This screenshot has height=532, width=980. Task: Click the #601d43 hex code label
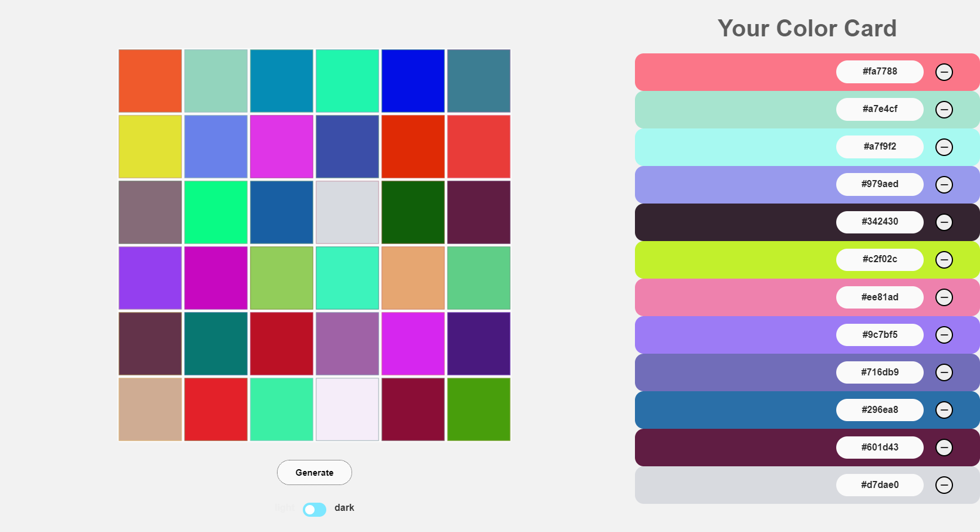click(879, 448)
